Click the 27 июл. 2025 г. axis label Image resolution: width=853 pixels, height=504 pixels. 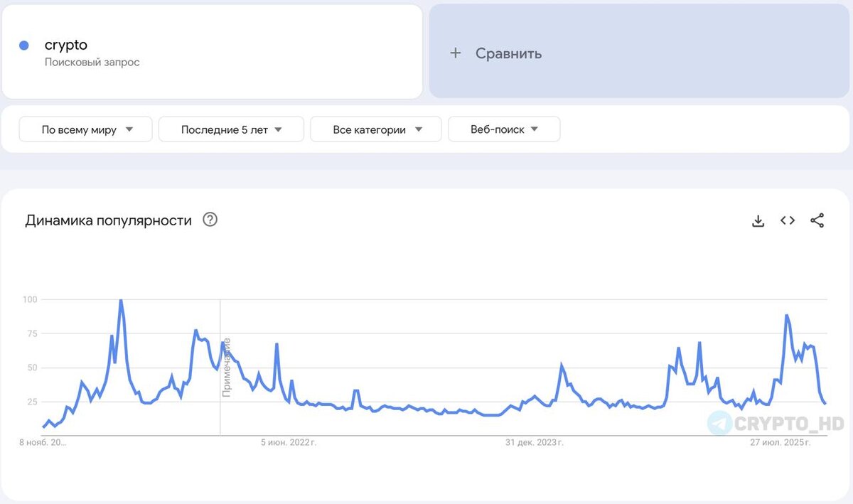pos(781,442)
